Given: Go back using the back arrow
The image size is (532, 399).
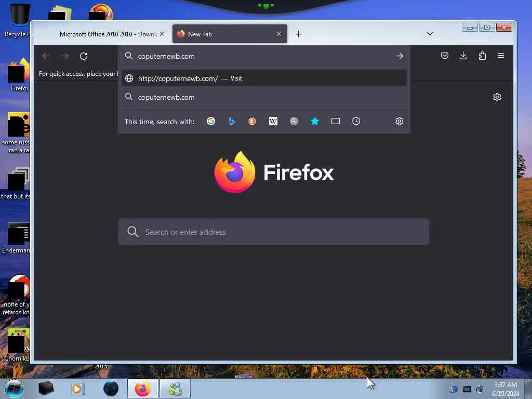Looking at the screenshot, I should pos(46,56).
